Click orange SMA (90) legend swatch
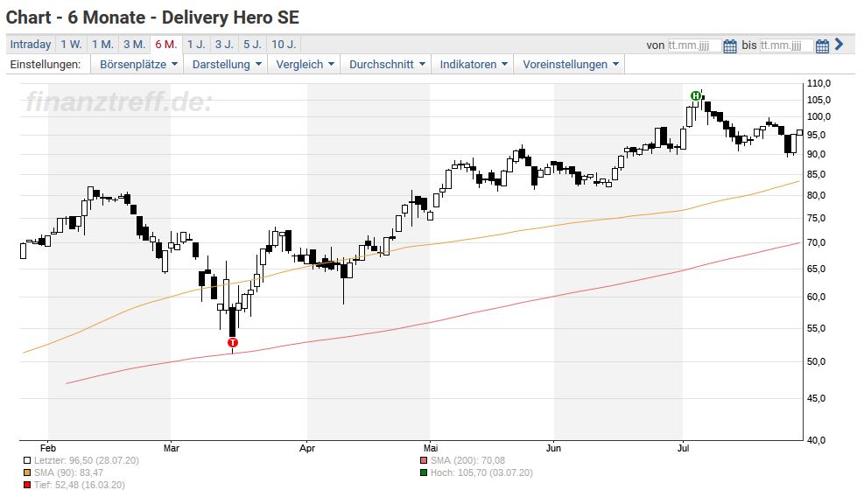Viewport: 864px width, 504px height. click(27, 472)
